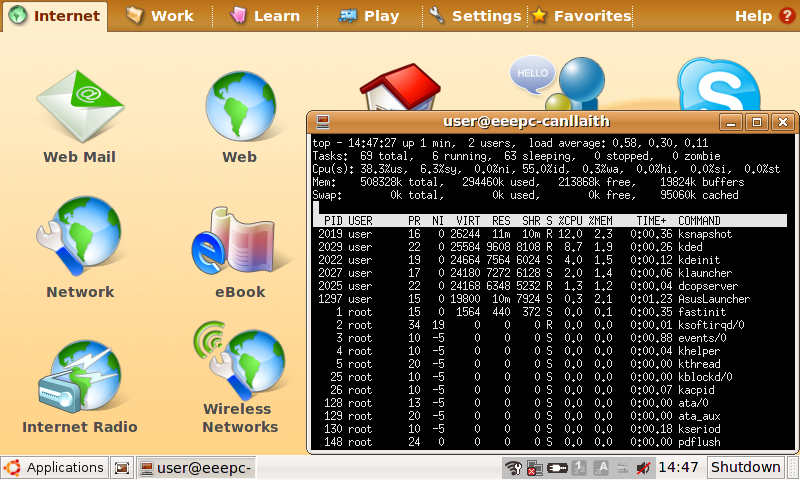Image resolution: width=800 pixels, height=480 pixels.
Task: Open the terminal window menu icon
Action: point(323,122)
